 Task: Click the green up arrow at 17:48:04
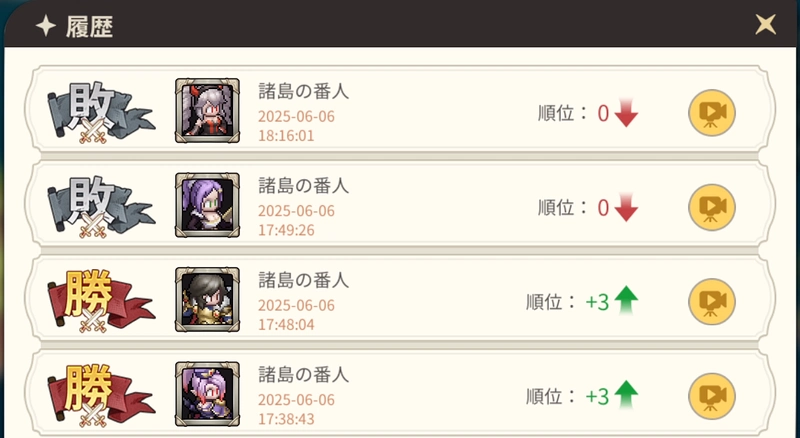tap(626, 301)
